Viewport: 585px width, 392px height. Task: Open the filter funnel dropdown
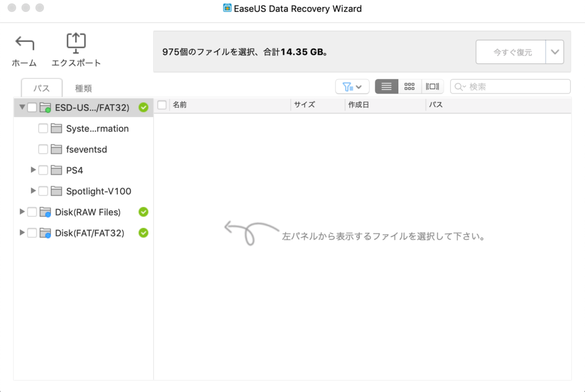click(x=352, y=87)
